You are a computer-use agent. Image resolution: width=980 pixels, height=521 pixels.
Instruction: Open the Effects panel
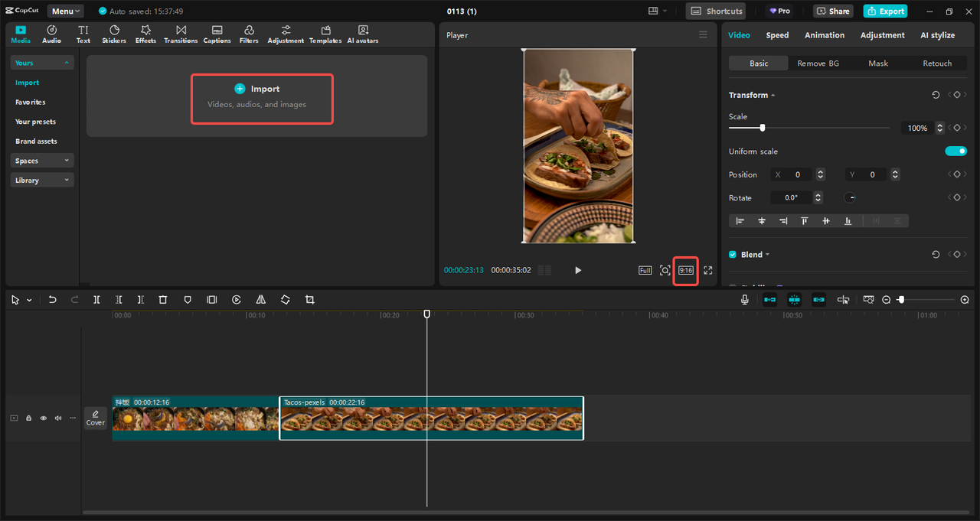tap(145, 34)
